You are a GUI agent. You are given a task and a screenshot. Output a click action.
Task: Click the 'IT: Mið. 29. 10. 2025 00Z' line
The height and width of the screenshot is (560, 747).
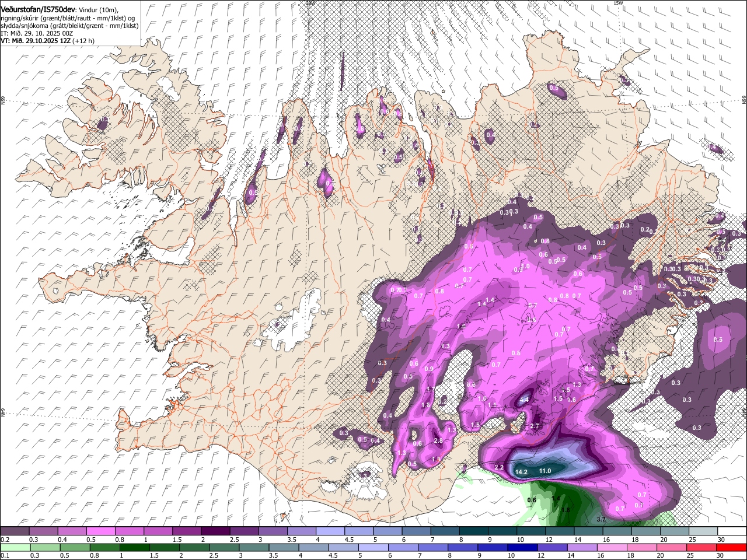pyautogui.click(x=37, y=33)
